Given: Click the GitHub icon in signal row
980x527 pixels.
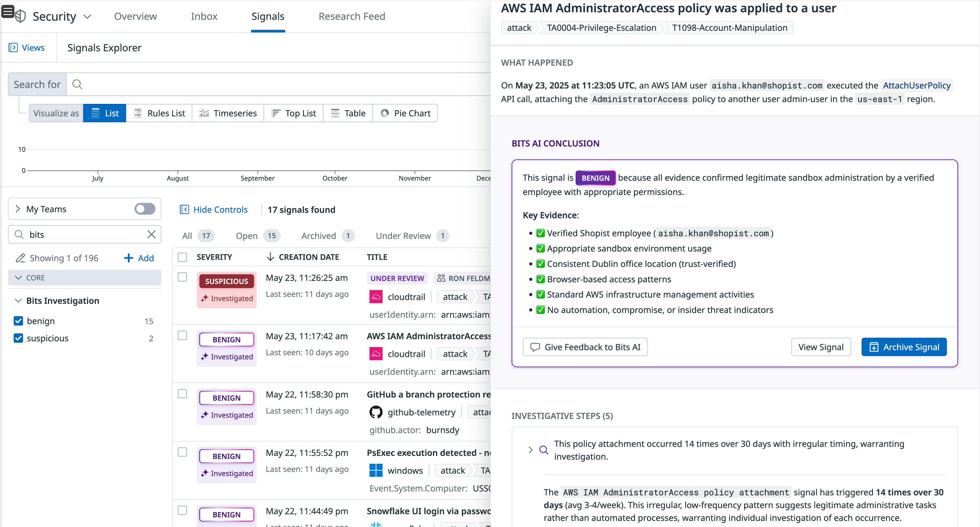Looking at the screenshot, I should (376, 412).
